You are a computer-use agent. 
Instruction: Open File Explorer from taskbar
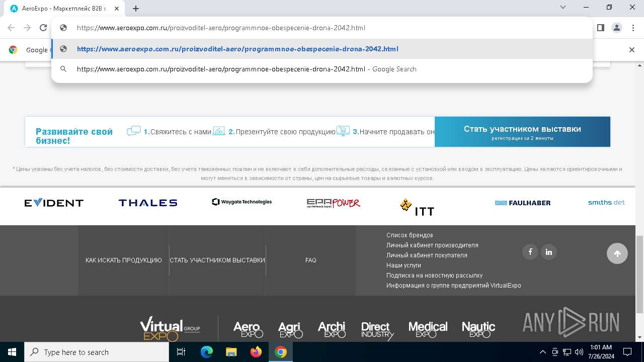(x=231, y=352)
